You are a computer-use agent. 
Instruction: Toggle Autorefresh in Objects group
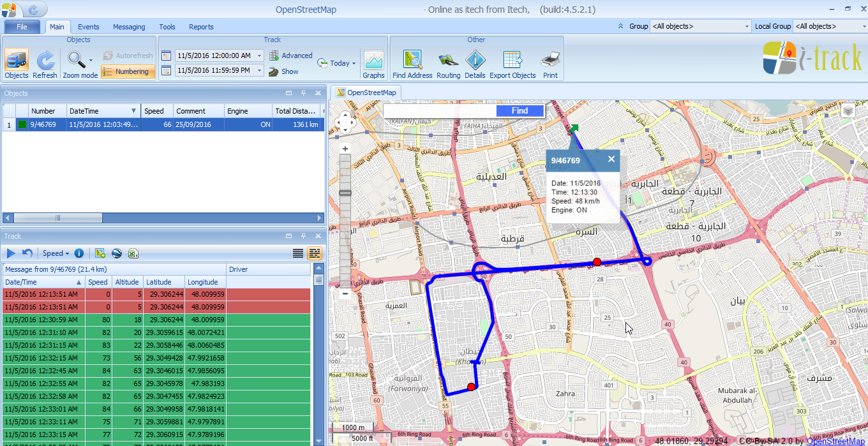pyautogui.click(x=128, y=56)
